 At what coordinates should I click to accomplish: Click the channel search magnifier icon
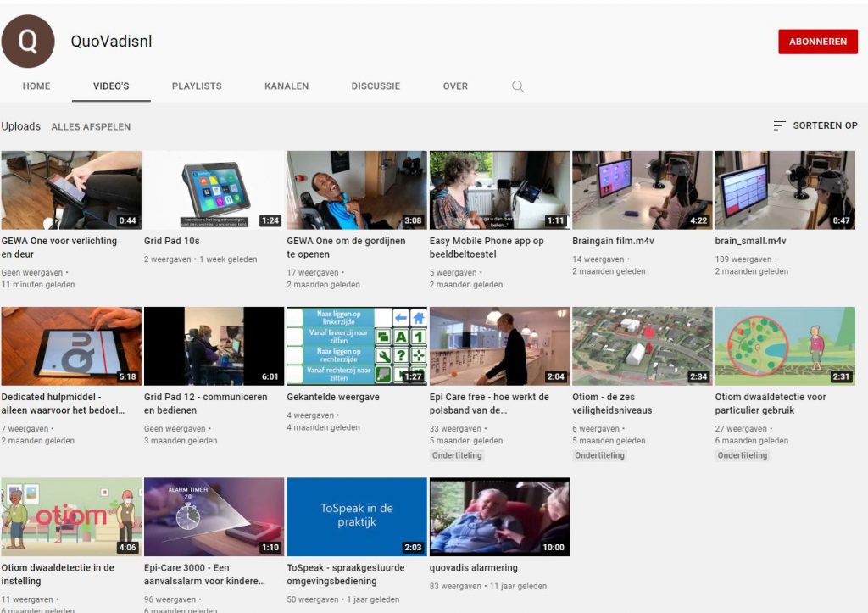518,86
